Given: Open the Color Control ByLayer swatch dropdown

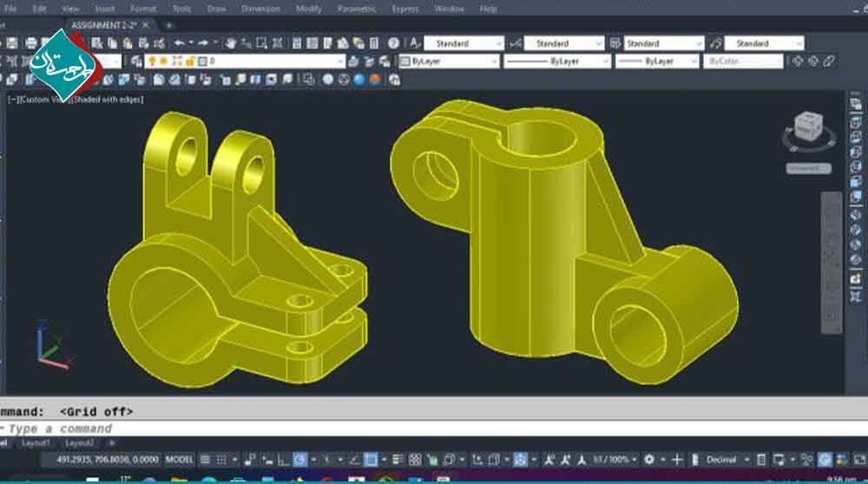Looking at the screenshot, I should pyautogui.click(x=450, y=61).
